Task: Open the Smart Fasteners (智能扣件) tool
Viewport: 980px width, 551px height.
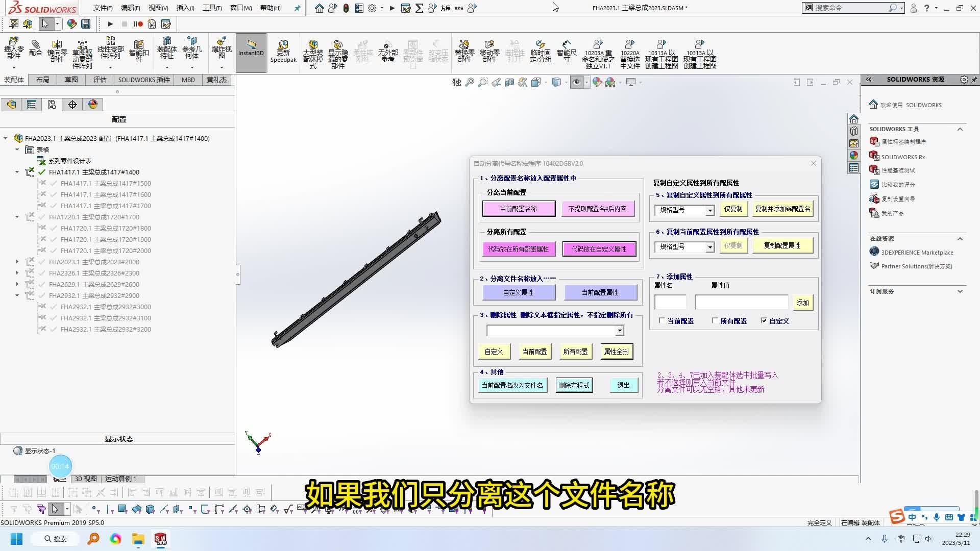Action: point(139,51)
